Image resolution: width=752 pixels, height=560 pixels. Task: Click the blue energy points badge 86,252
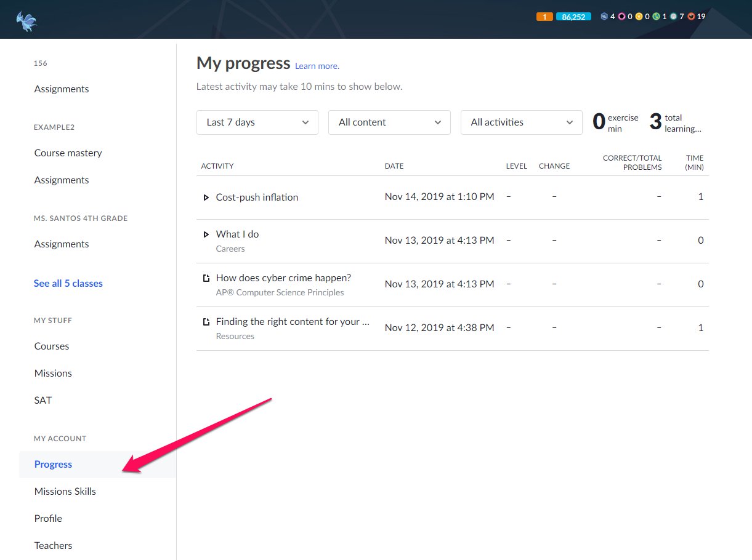click(x=573, y=17)
